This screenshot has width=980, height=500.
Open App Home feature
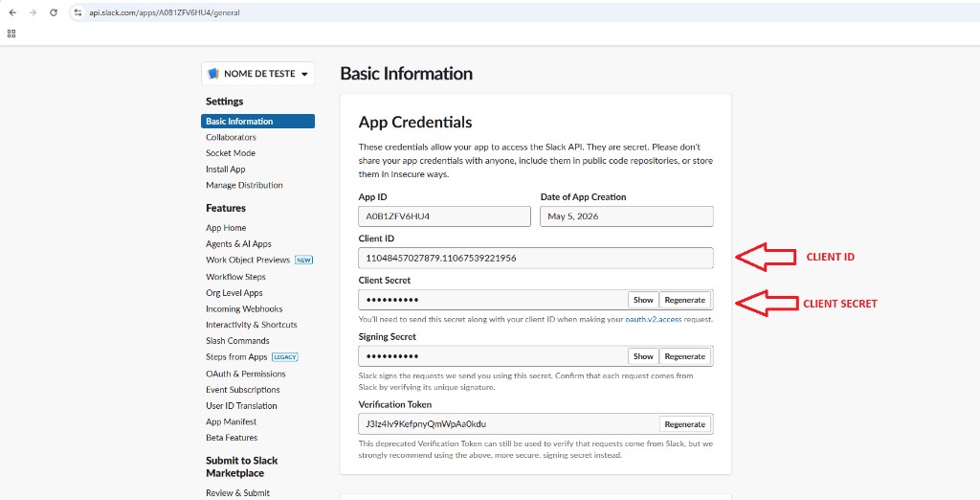[226, 228]
